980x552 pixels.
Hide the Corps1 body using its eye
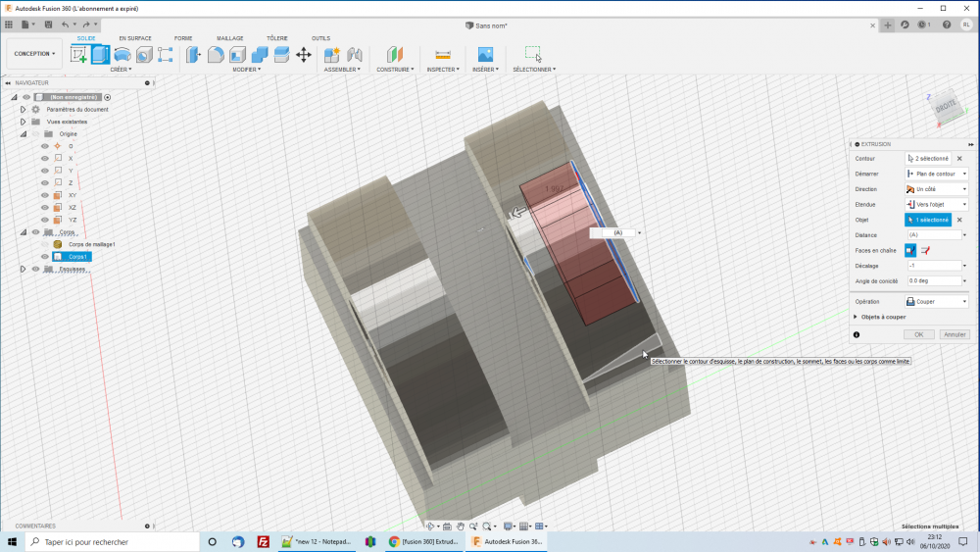click(45, 256)
